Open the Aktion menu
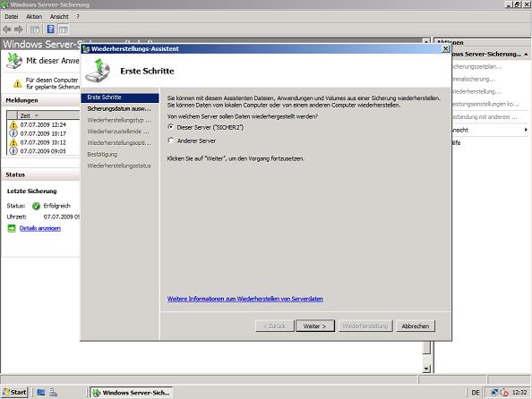The image size is (532, 399). [x=34, y=17]
